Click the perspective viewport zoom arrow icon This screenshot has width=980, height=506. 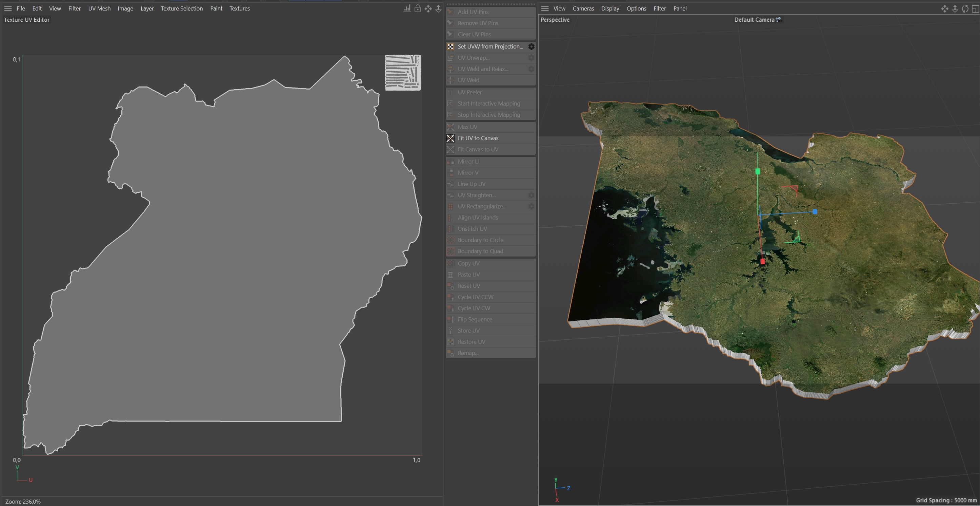coord(955,8)
